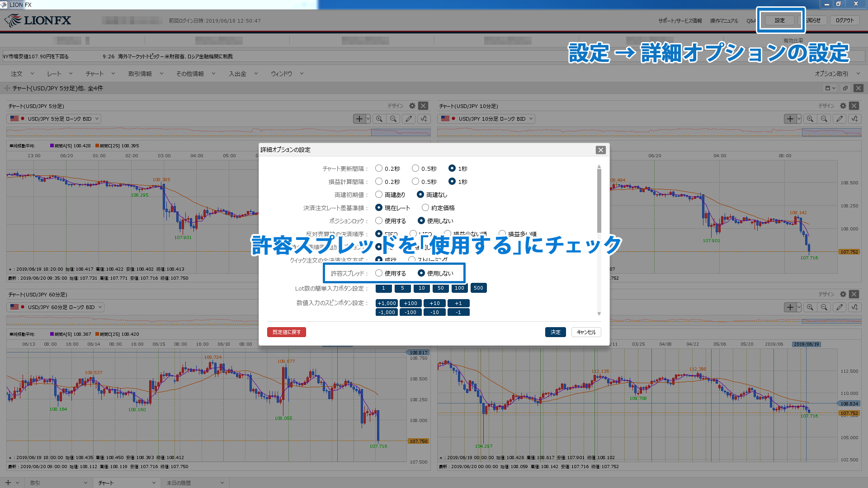Confirm settings with the 決定 button
This screenshot has height=488, width=868.
point(555,332)
